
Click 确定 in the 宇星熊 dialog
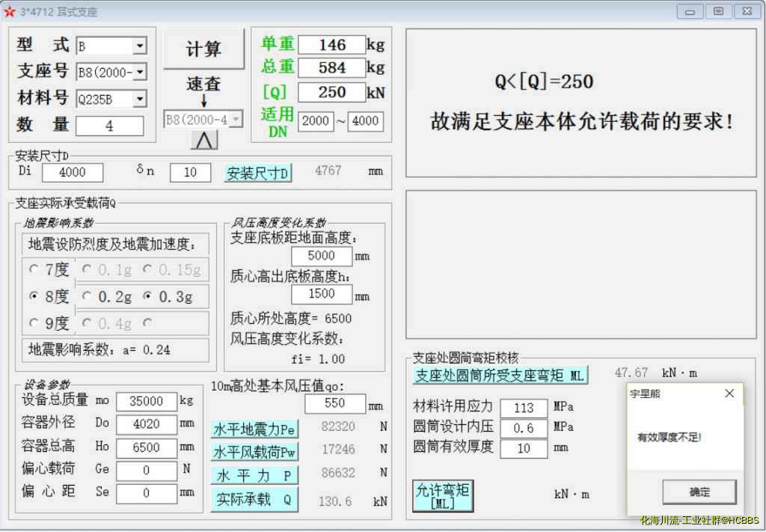[699, 492]
